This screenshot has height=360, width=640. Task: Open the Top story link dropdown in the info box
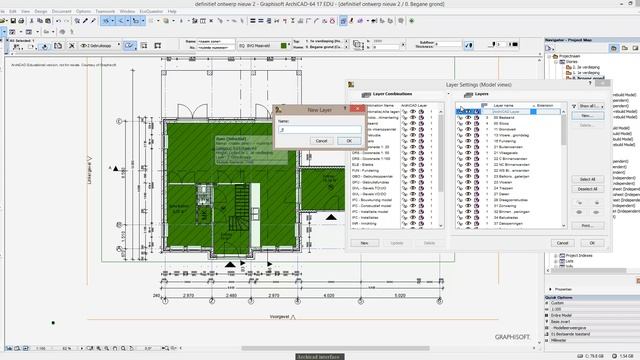(x=347, y=42)
